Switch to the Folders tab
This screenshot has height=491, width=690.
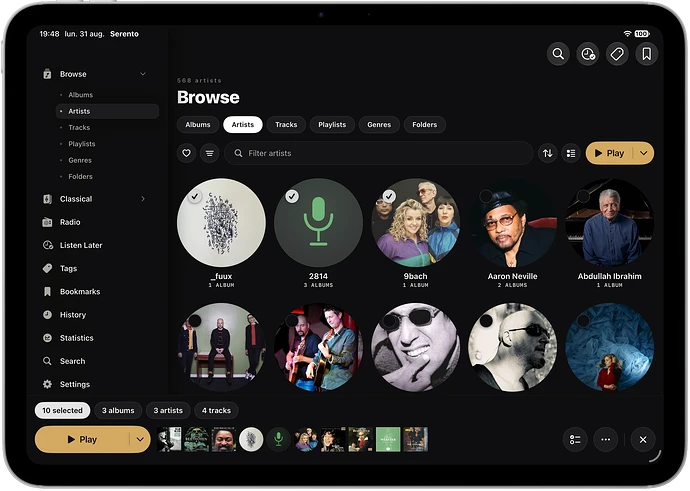pyautogui.click(x=425, y=125)
